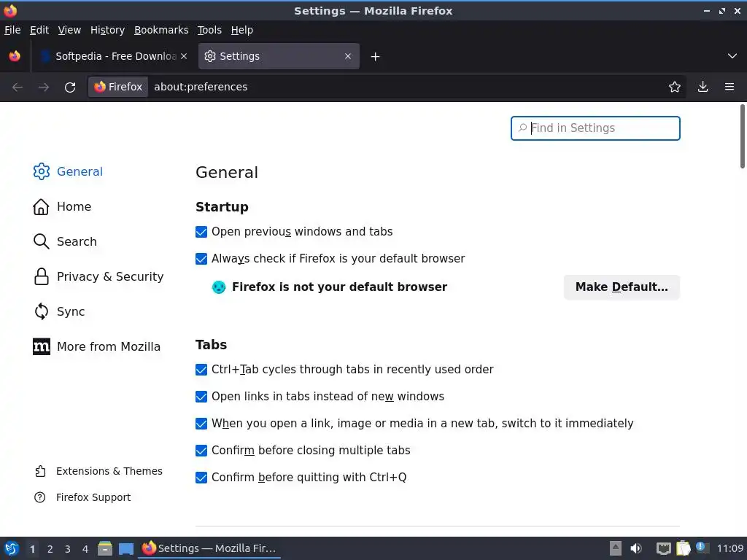Switch to workspace 3 in taskbar

tap(68, 549)
